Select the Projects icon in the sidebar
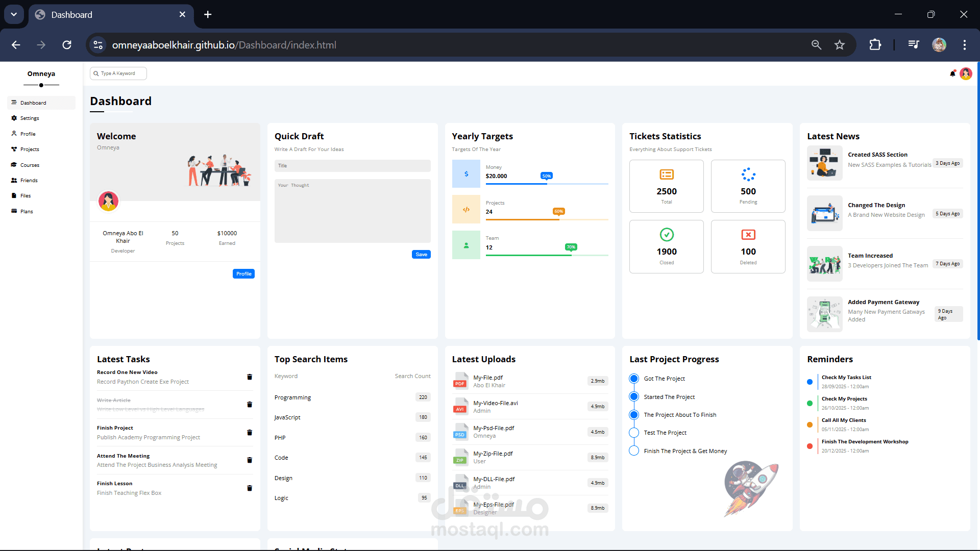The width and height of the screenshot is (980, 551). 14,149
